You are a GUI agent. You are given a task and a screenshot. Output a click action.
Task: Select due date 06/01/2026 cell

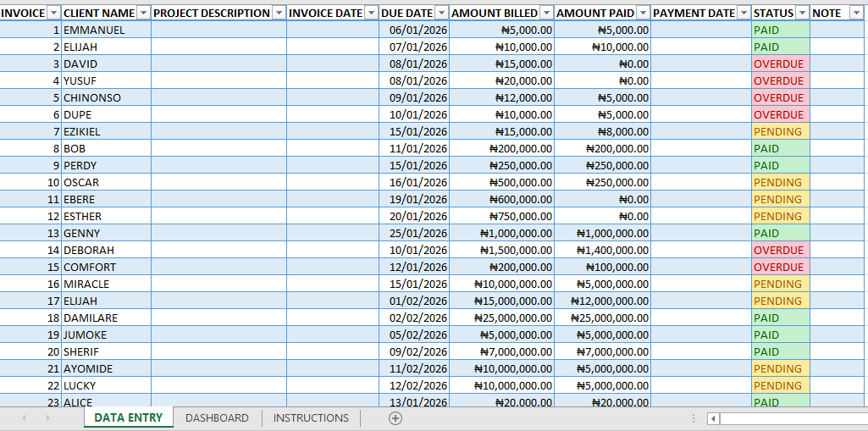tap(414, 30)
